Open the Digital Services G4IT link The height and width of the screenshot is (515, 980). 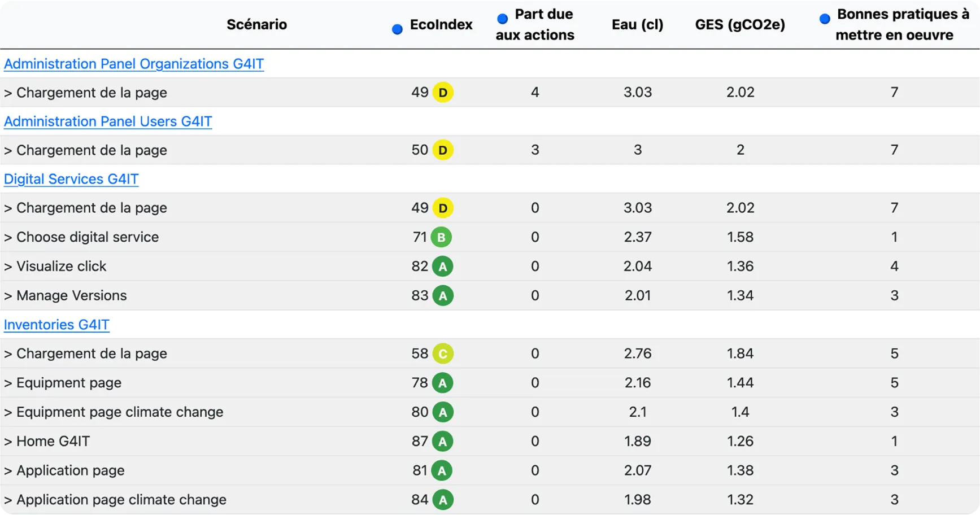[x=71, y=179]
